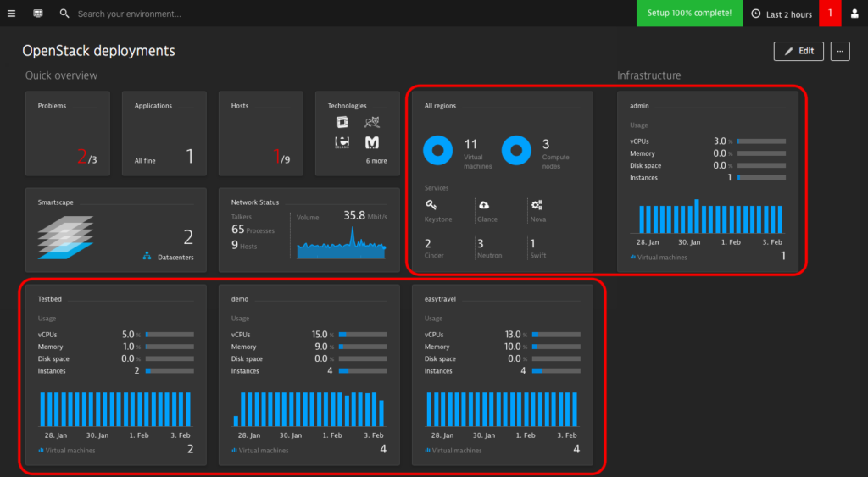
Task: Click the search magnifier icon
Action: [64, 14]
